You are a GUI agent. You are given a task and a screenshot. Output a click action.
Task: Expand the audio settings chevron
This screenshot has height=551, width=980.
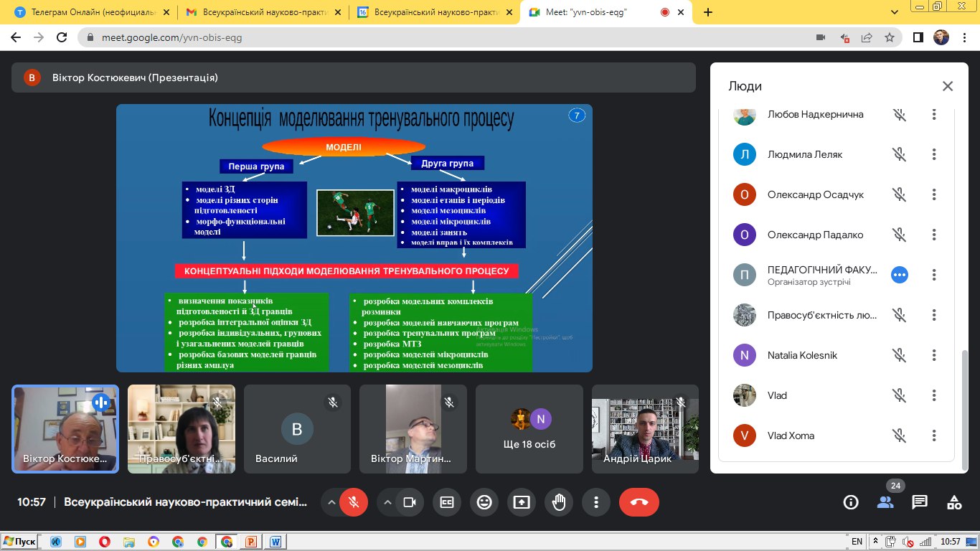(331, 502)
